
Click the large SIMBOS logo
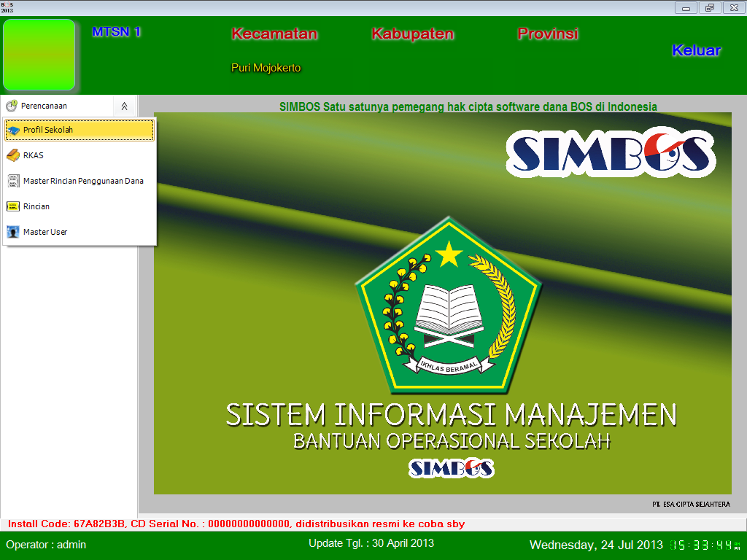(x=611, y=152)
